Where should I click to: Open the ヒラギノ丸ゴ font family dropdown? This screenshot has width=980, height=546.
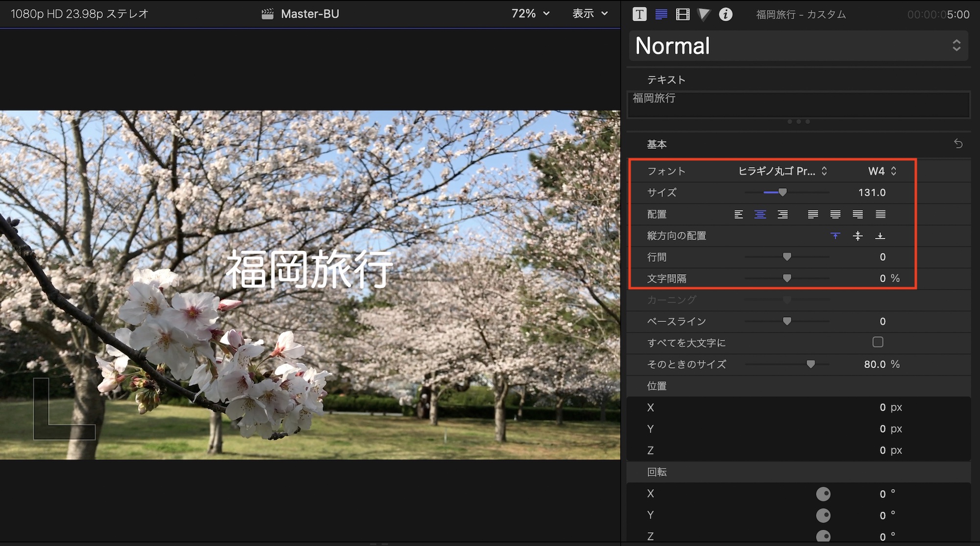(782, 171)
